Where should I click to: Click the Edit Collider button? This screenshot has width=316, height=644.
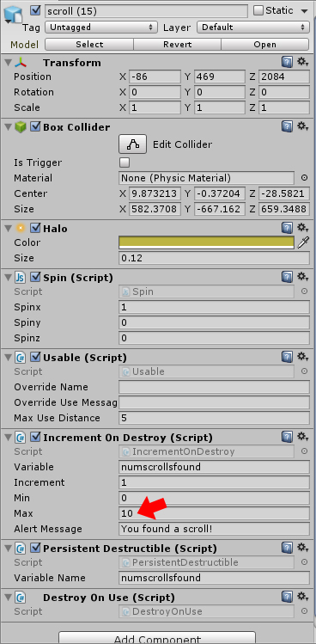[132, 144]
